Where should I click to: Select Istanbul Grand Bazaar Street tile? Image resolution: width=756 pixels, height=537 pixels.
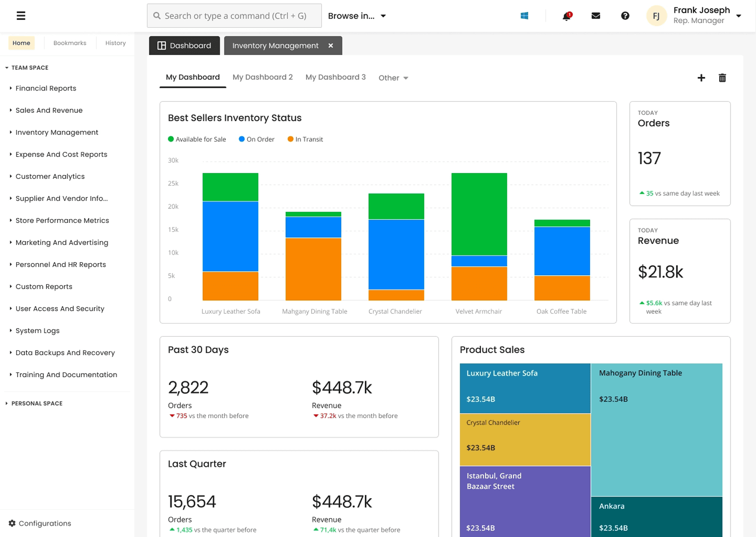[525, 502]
